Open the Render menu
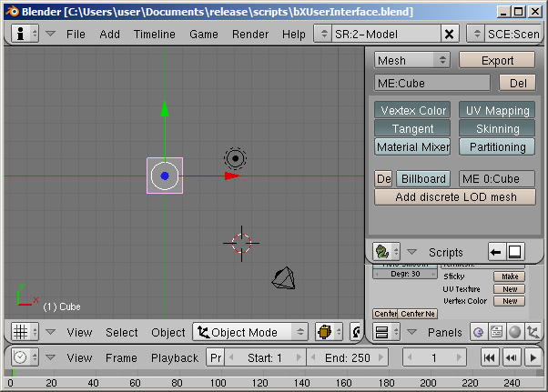The image size is (548, 392). [250, 34]
